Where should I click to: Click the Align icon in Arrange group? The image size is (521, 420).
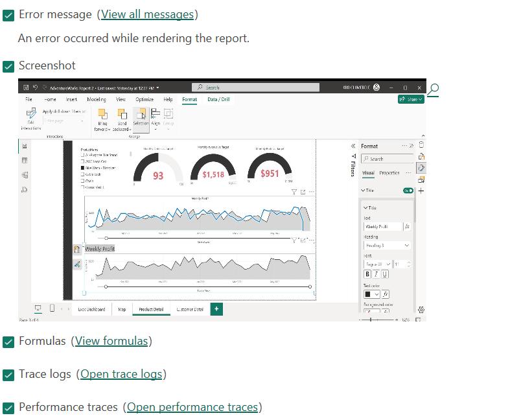156,114
